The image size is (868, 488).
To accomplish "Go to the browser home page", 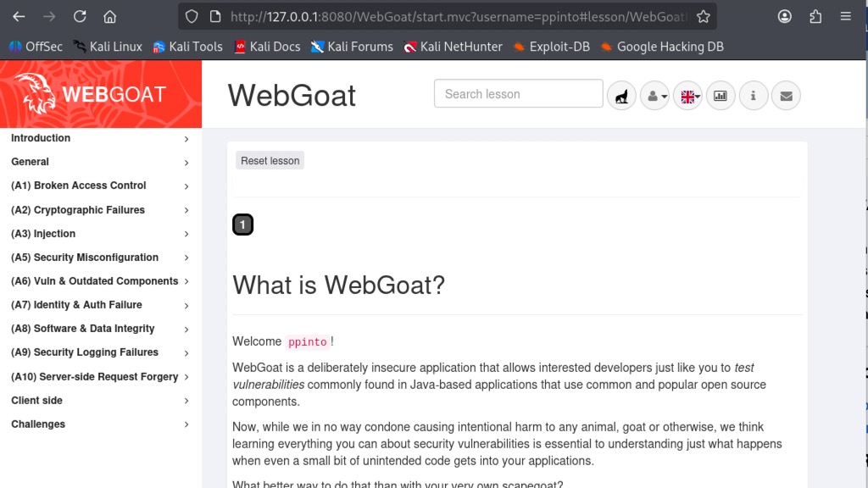I will point(109,16).
